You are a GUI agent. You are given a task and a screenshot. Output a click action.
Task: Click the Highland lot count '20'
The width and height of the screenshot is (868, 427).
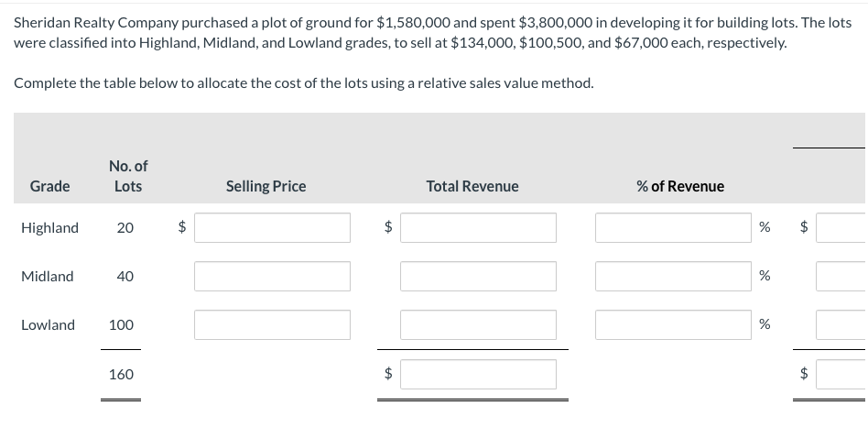click(125, 227)
